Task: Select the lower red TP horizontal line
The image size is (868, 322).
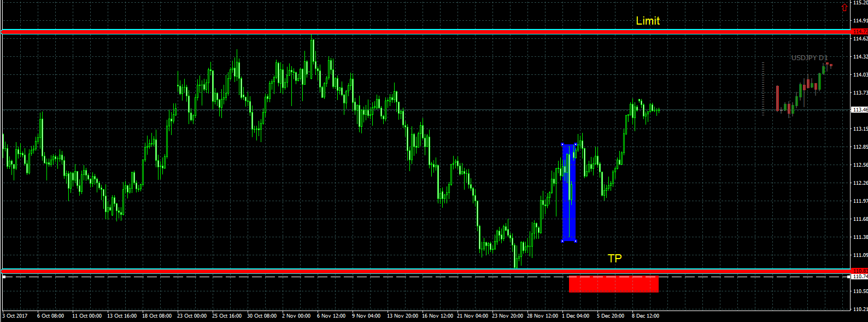Action: coord(426,271)
